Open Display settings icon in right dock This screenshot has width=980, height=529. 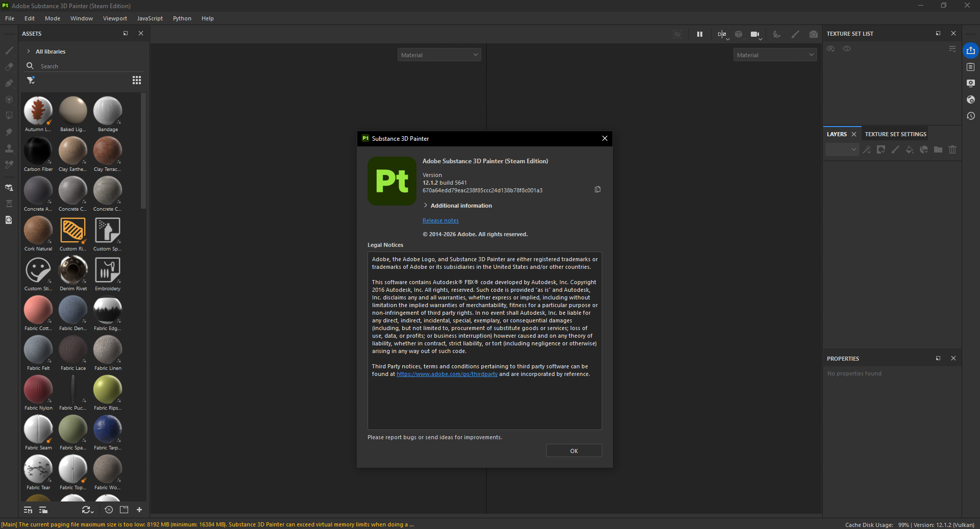pyautogui.click(x=971, y=83)
